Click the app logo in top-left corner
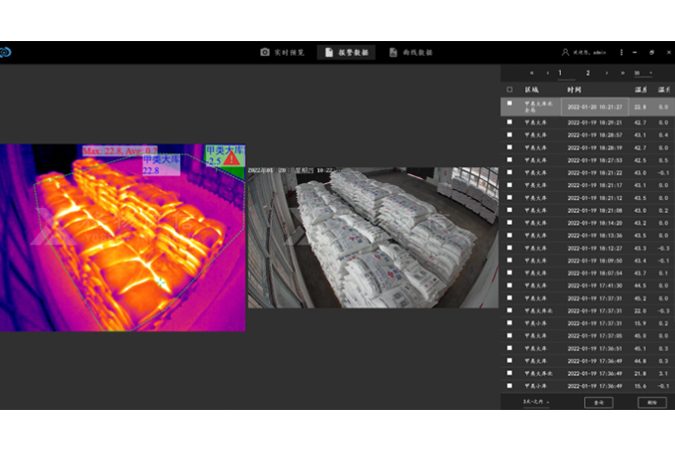675x450 pixels. (6, 52)
